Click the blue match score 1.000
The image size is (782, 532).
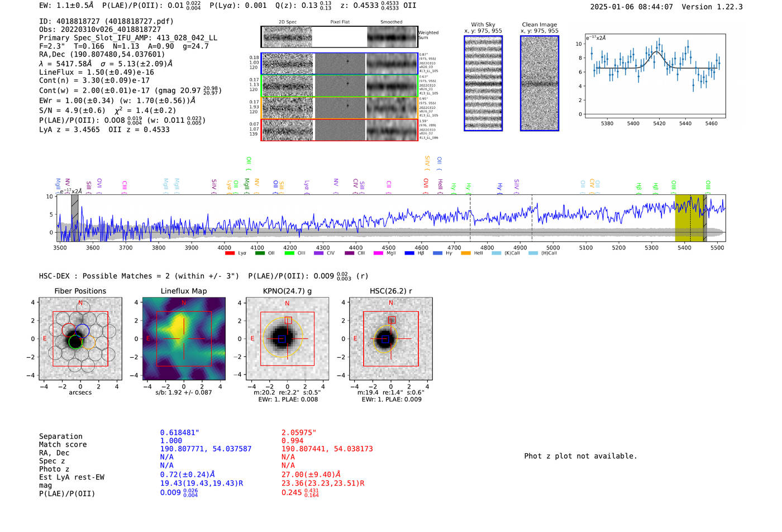(x=171, y=441)
